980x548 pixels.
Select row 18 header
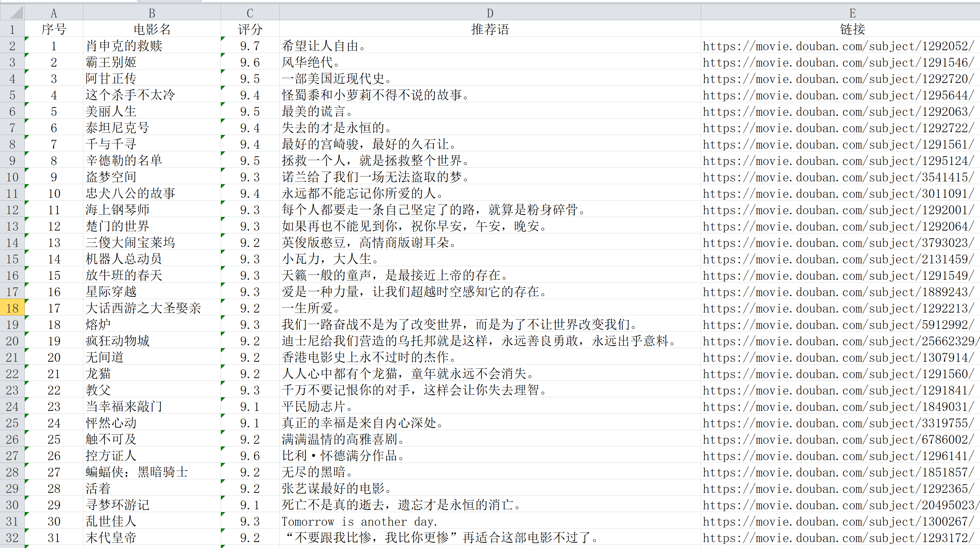pos(12,308)
